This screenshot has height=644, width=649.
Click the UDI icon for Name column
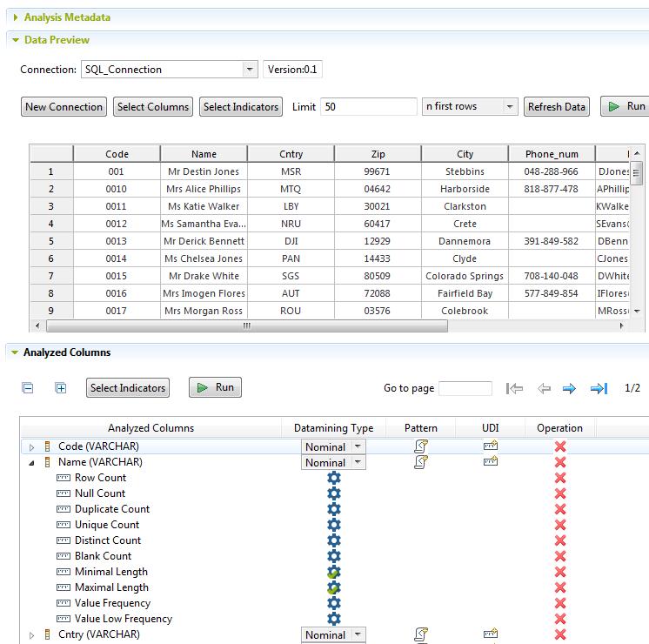(491, 462)
